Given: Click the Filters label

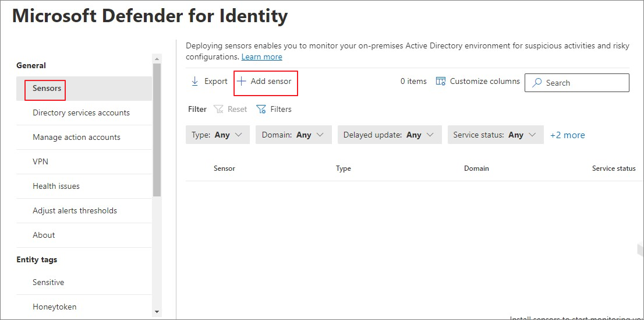Looking at the screenshot, I should click(x=281, y=110).
